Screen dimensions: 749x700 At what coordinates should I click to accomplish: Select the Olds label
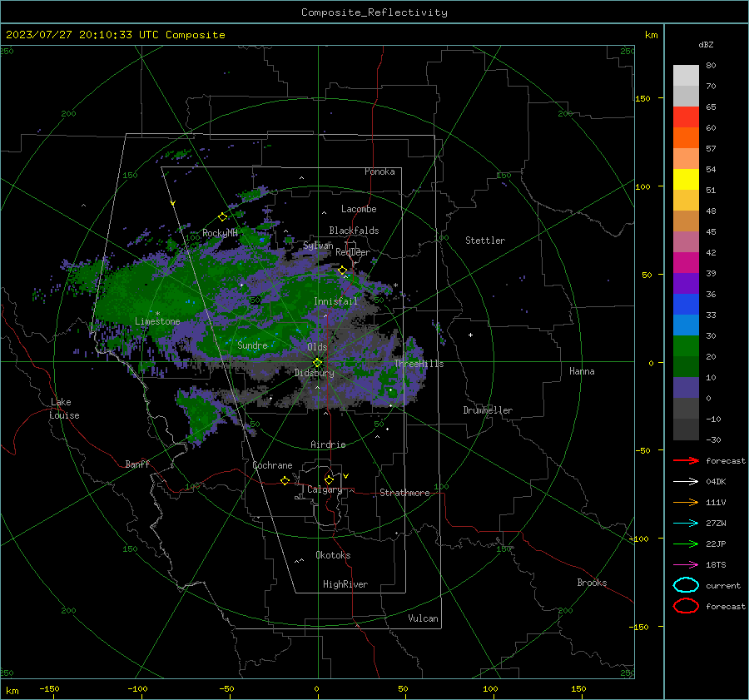click(317, 347)
